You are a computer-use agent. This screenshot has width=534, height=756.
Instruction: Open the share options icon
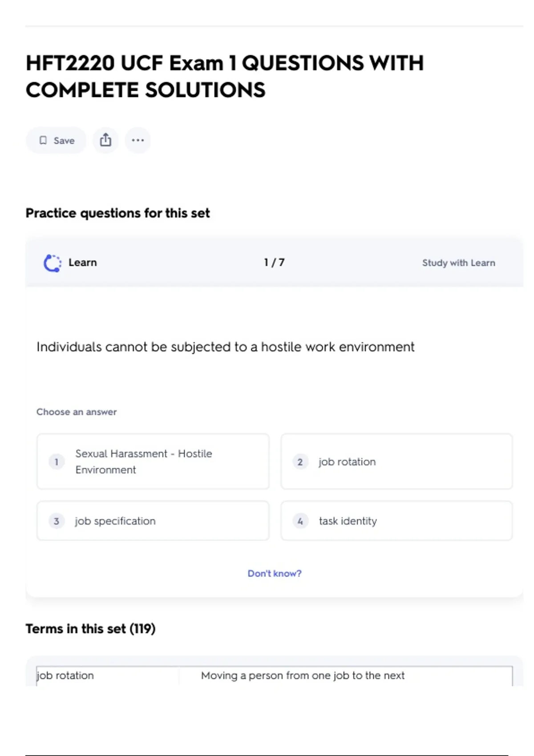click(105, 141)
